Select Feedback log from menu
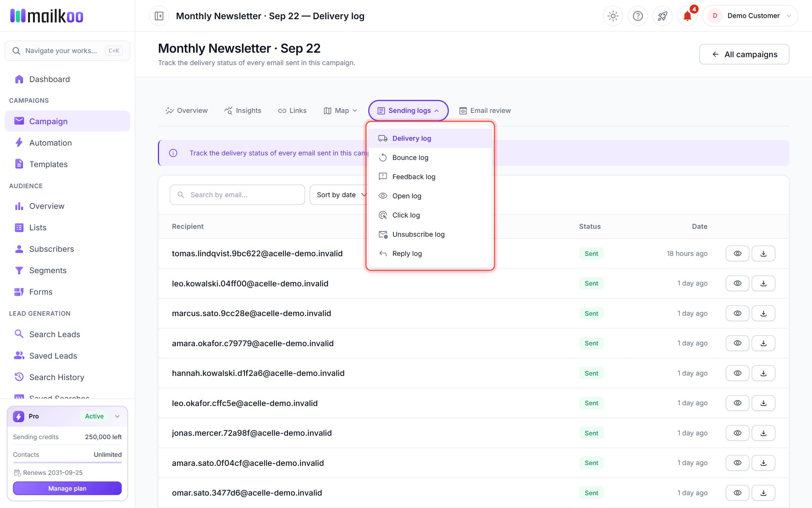Viewport: 812px width, 508px height. (x=430, y=176)
